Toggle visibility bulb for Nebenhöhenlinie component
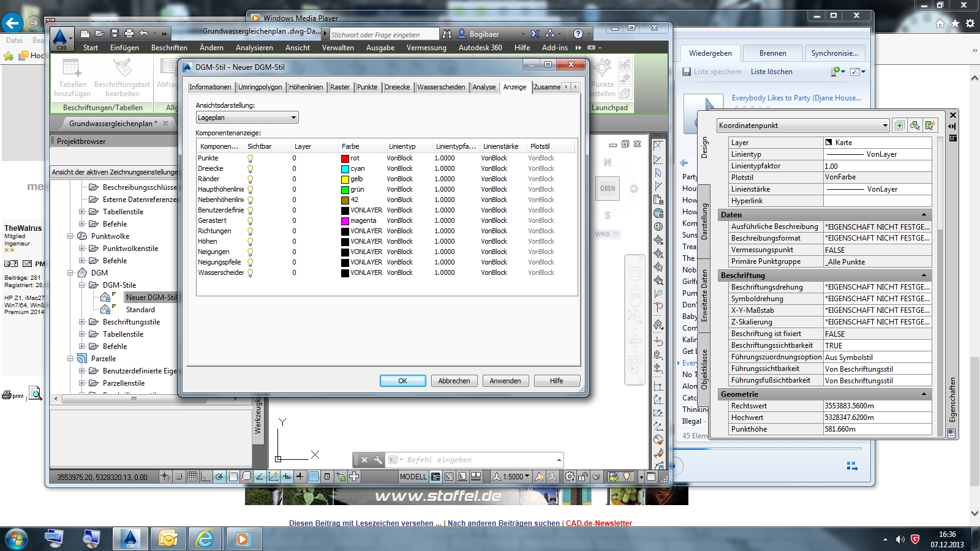Image resolution: width=980 pixels, height=551 pixels. tap(250, 200)
